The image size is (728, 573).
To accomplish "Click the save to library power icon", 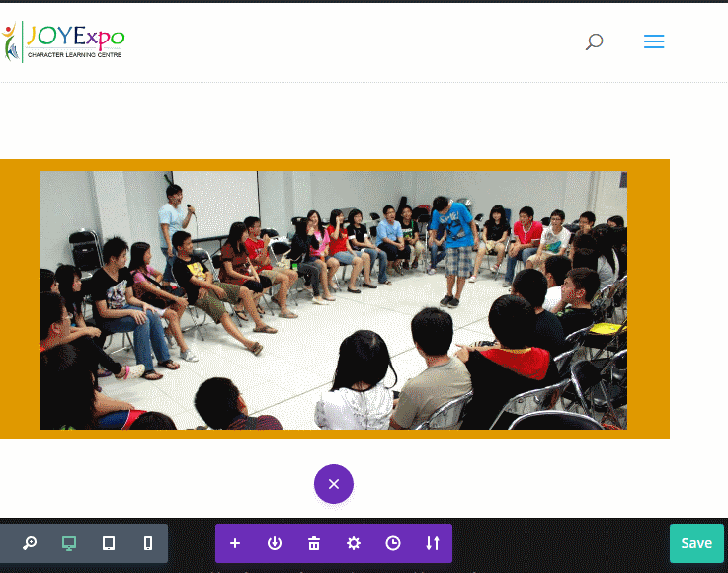I will 275,543.
